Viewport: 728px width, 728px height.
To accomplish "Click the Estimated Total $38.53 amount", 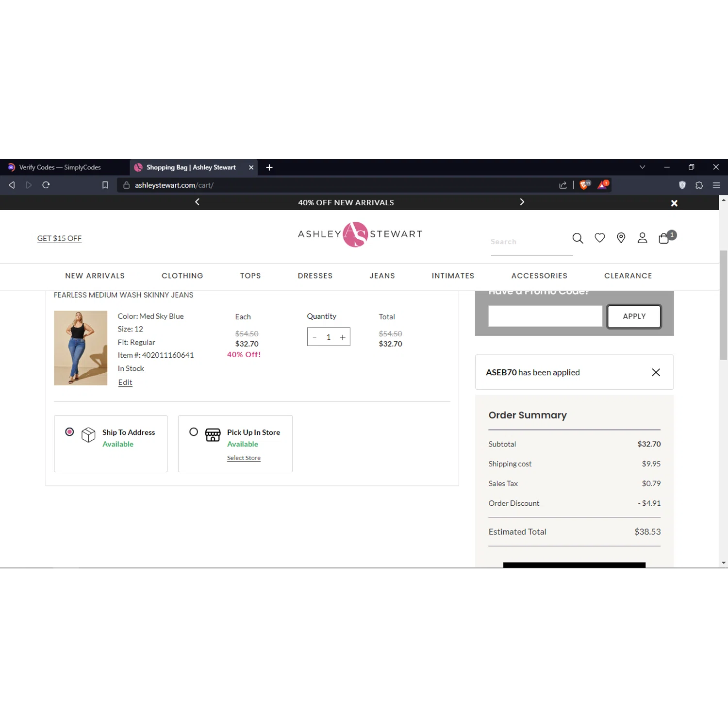I will pyautogui.click(x=647, y=532).
